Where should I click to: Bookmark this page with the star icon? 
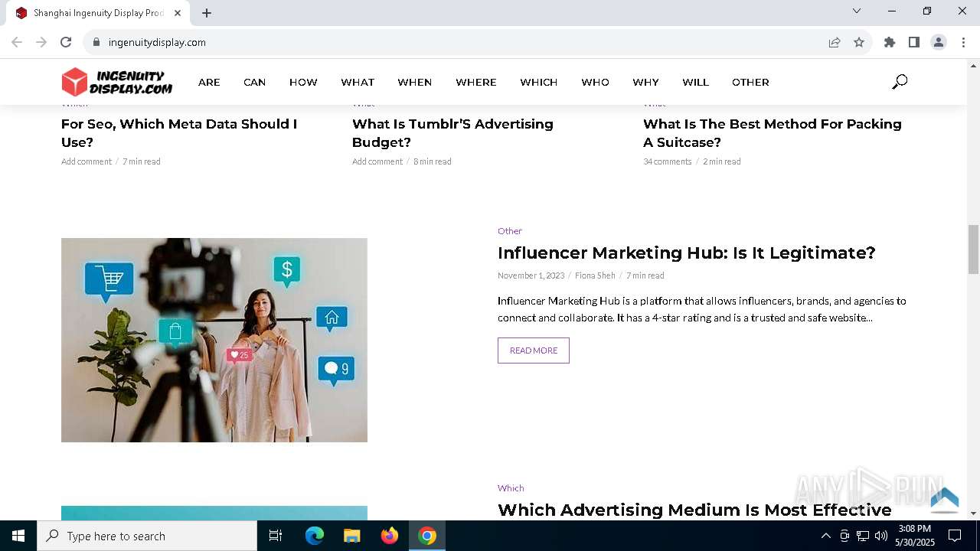point(859,42)
